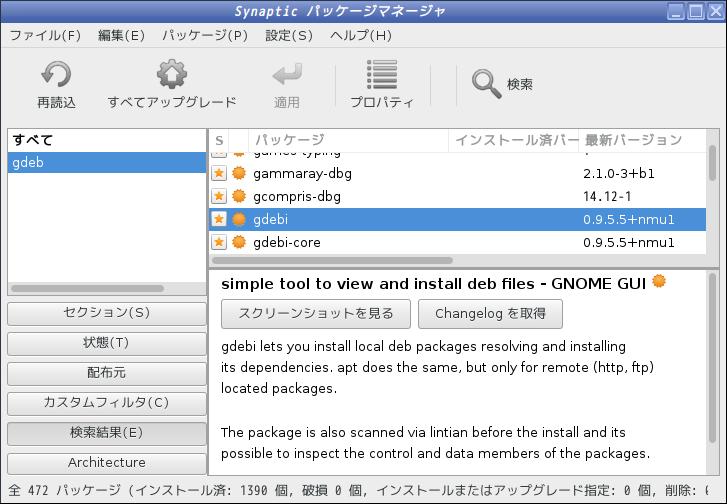Click version 14.12-1 cell
The image size is (727, 504).
pos(607,197)
